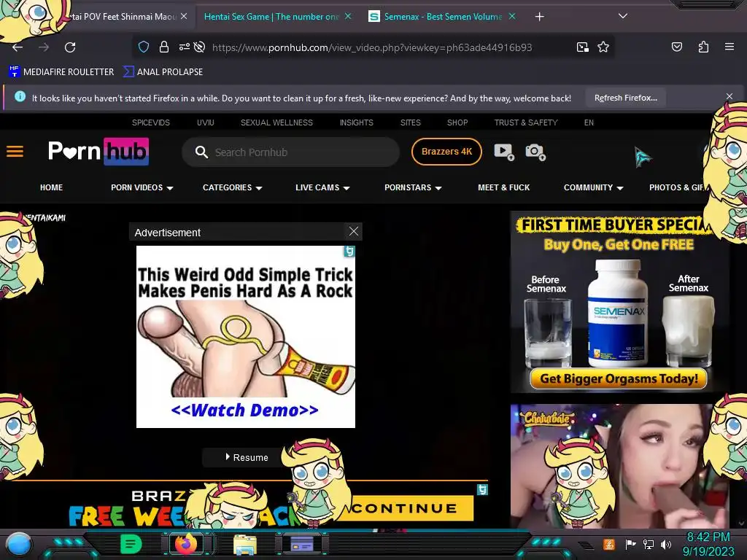Screen dimensions: 747x560
Task: Open the Pocket save icon
Action: (x=677, y=47)
